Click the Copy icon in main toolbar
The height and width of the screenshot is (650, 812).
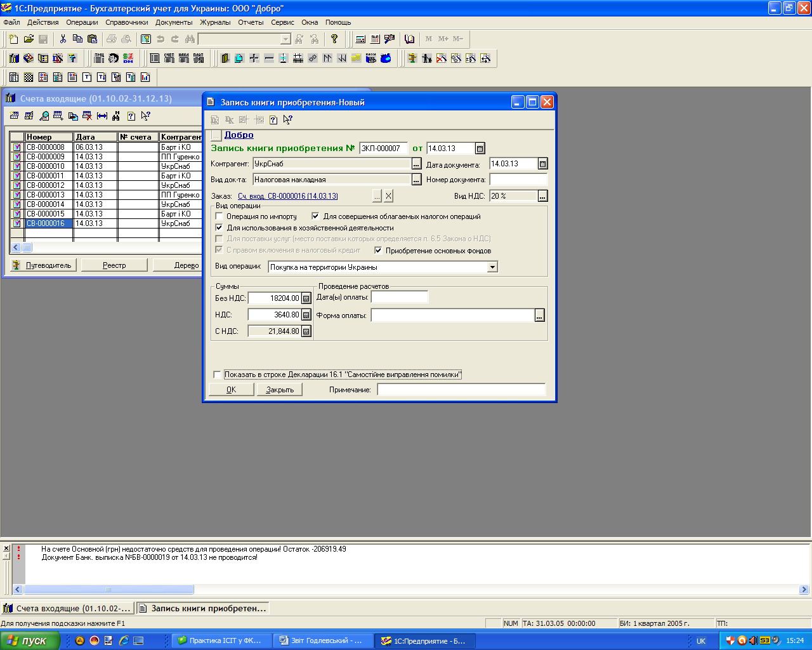click(77, 39)
